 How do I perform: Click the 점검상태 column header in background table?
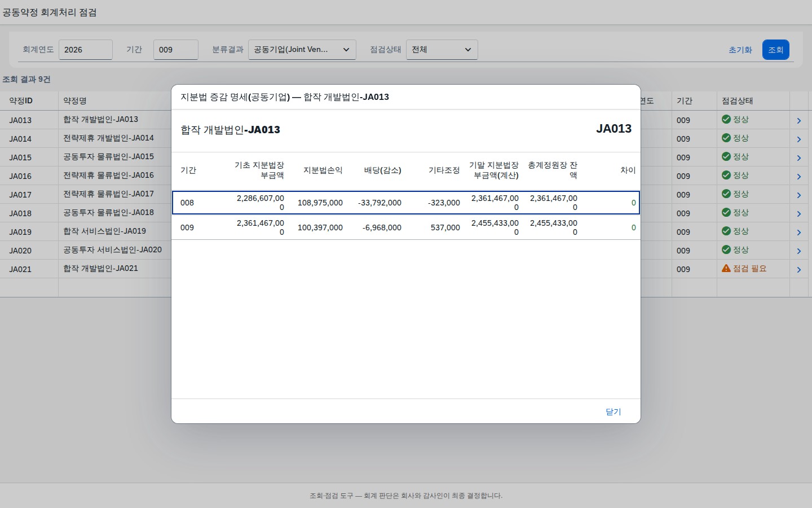click(738, 100)
